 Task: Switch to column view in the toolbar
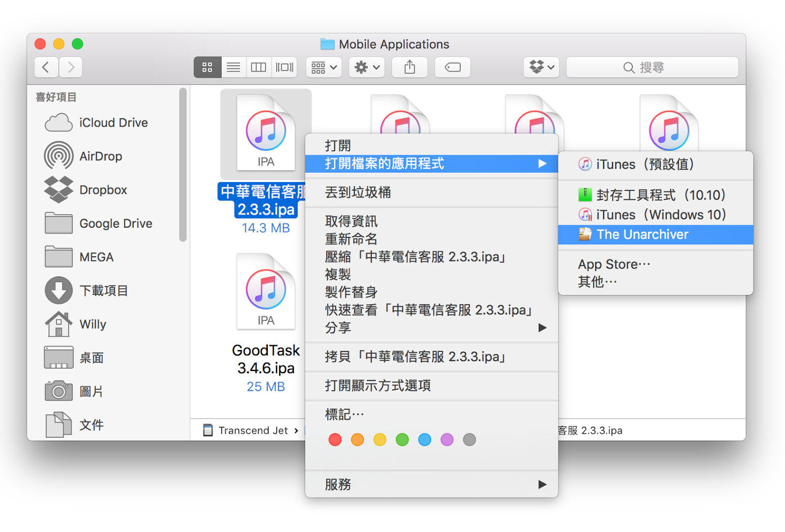[x=259, y=67]
